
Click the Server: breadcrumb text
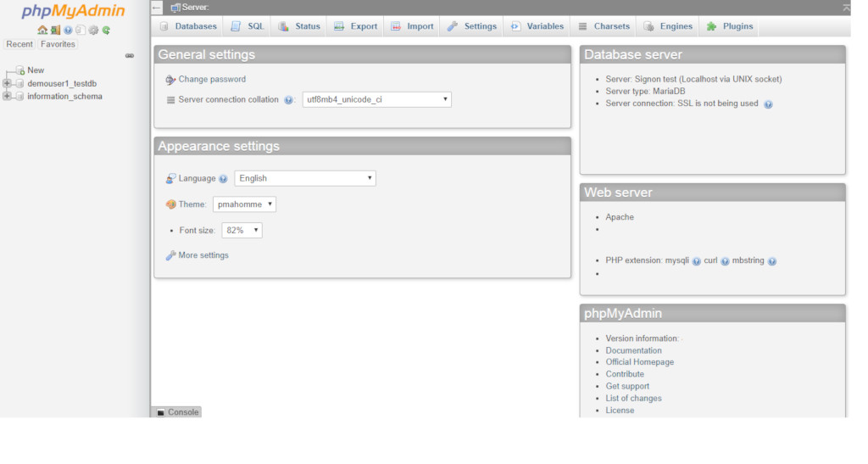click(196, 8)
